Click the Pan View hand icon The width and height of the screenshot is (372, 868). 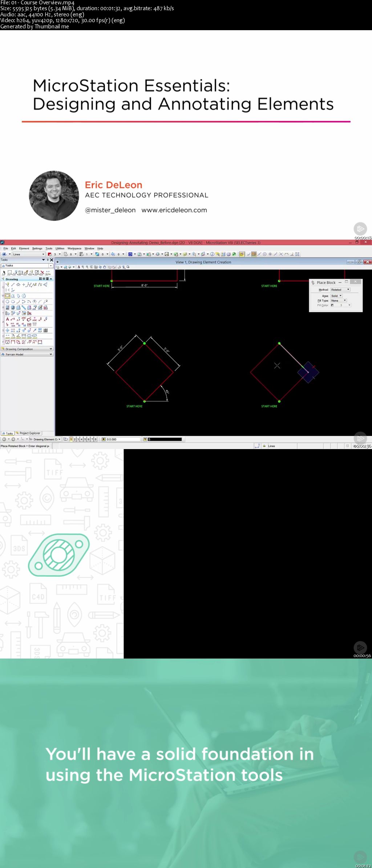click(104, 267)
